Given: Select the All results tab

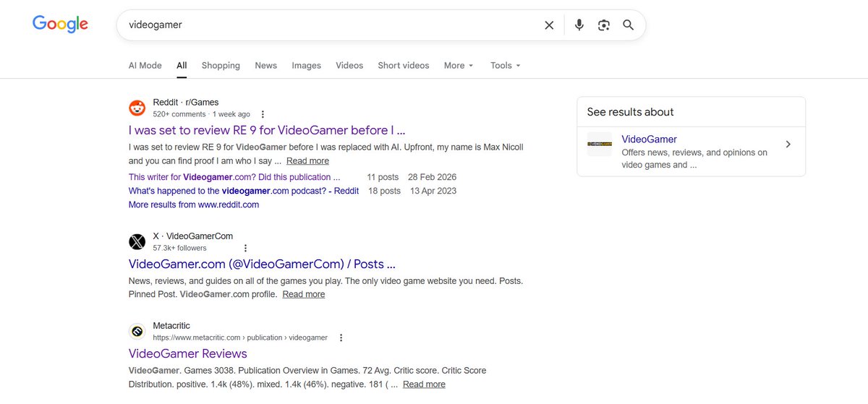Looking at the screenshot, I should pyautogui.click(x=182, y=65).
